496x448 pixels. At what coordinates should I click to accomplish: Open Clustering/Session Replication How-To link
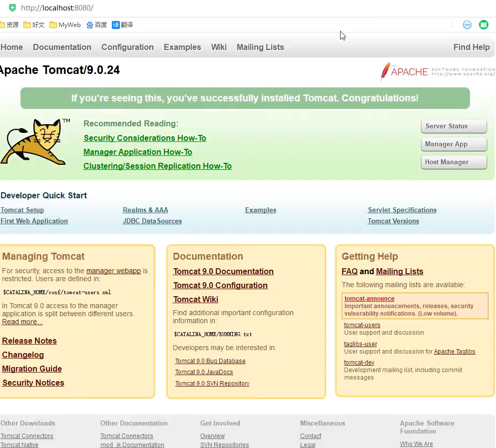pos(157,166)
